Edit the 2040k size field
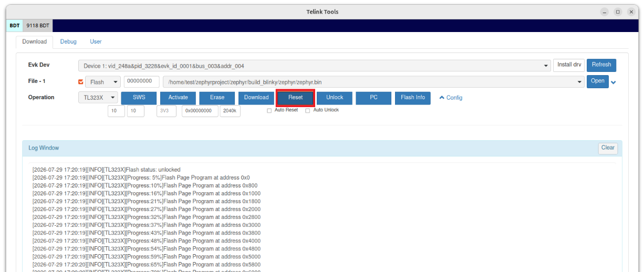Viewport: 644px width, 272px height. pos(230,111)
